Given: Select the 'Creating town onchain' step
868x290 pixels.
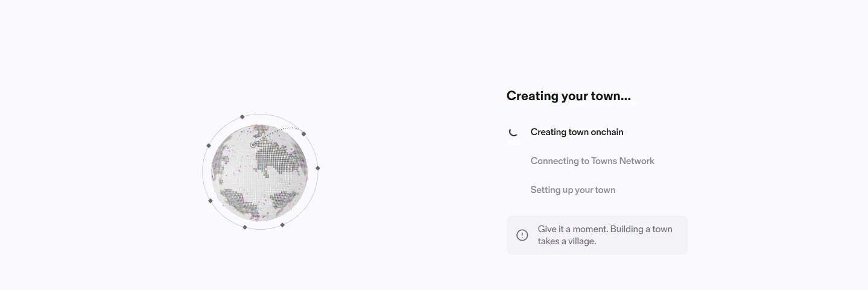Looking at the screenshot, I should 577,132.
